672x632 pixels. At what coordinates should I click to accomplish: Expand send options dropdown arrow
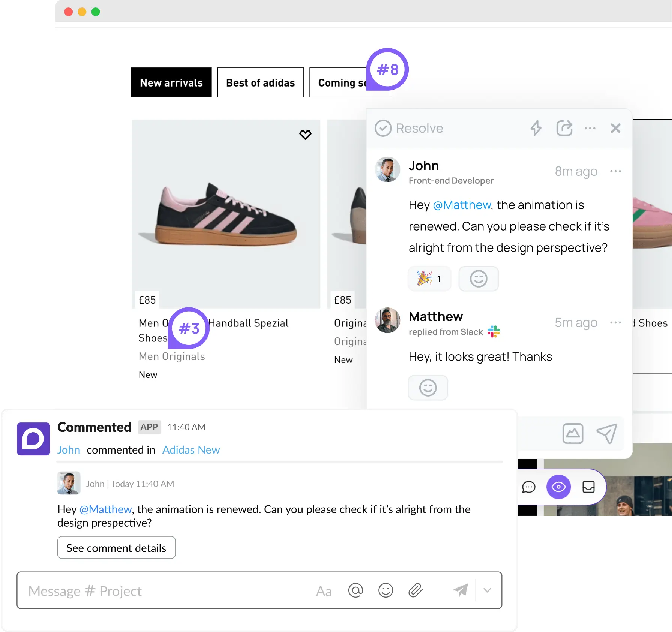[487, 590]
